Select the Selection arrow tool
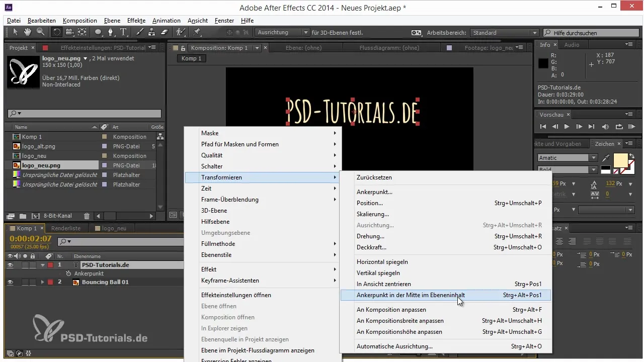 [x=16, y=32]
